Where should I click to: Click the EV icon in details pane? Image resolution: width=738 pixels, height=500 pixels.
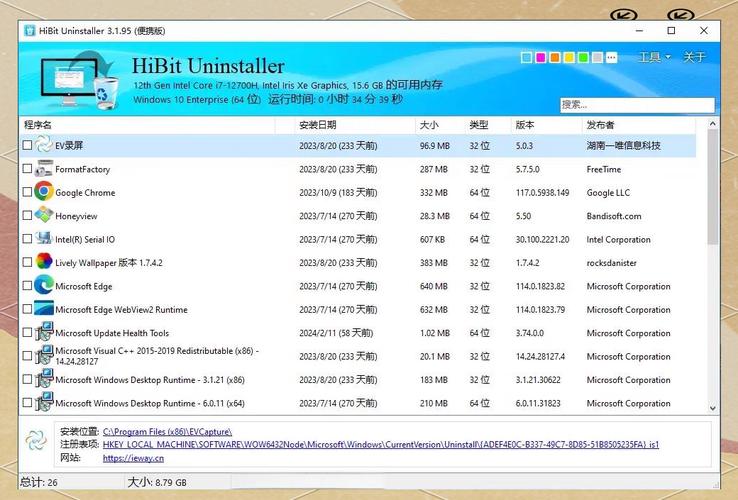(36, 440)
